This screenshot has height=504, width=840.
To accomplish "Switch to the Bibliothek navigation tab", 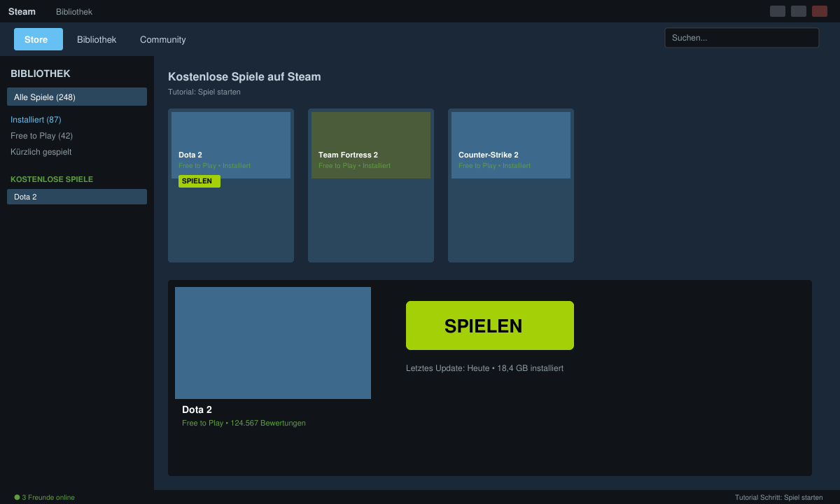I will [97, 39].
